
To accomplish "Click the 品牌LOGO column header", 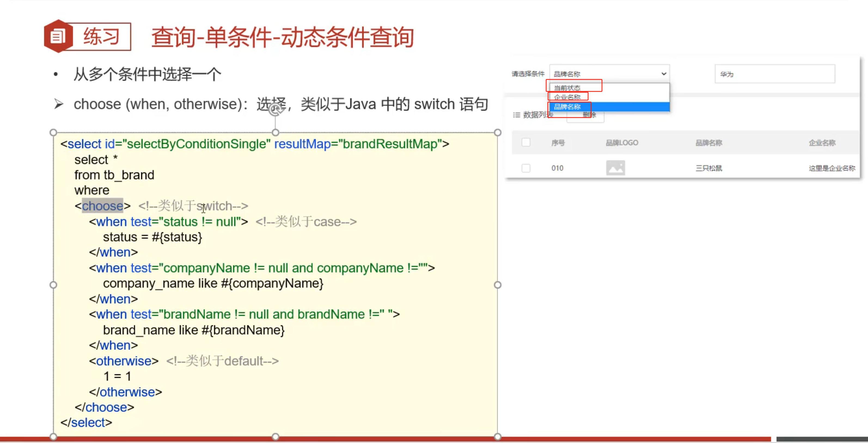I will (x=622, y=143).
